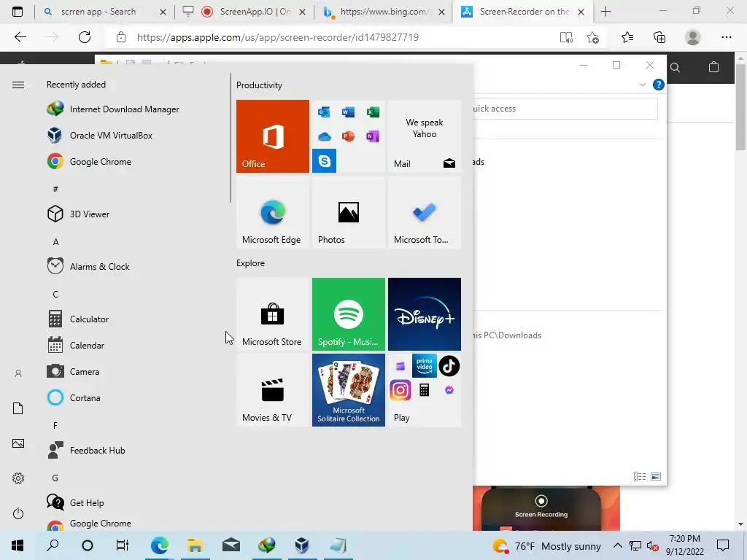The width and height of the screenshot is (747, 560).
Task: Open Settings gear in the Start sidebar
Action: click(18, 478)
